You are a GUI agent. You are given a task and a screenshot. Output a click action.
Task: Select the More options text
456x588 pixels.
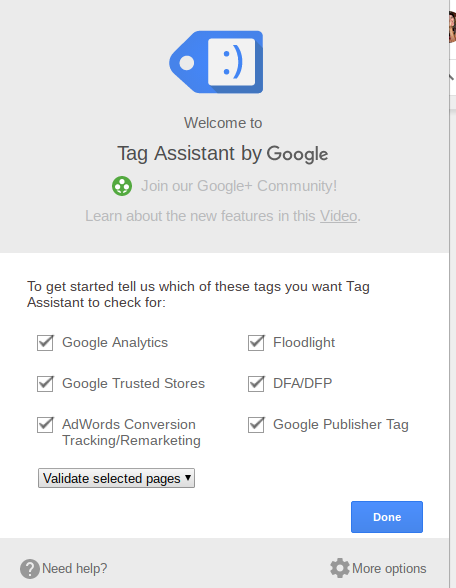(x=389, y=568)
